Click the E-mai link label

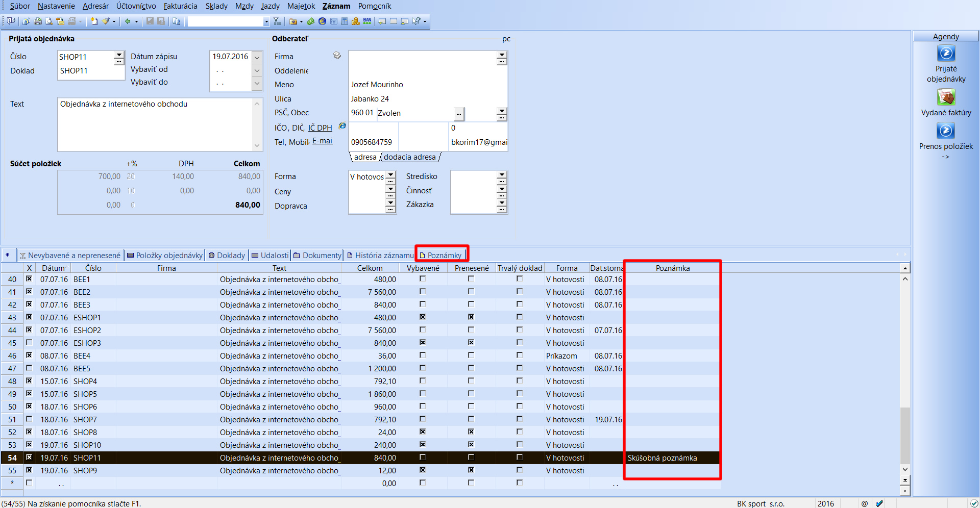322,141
